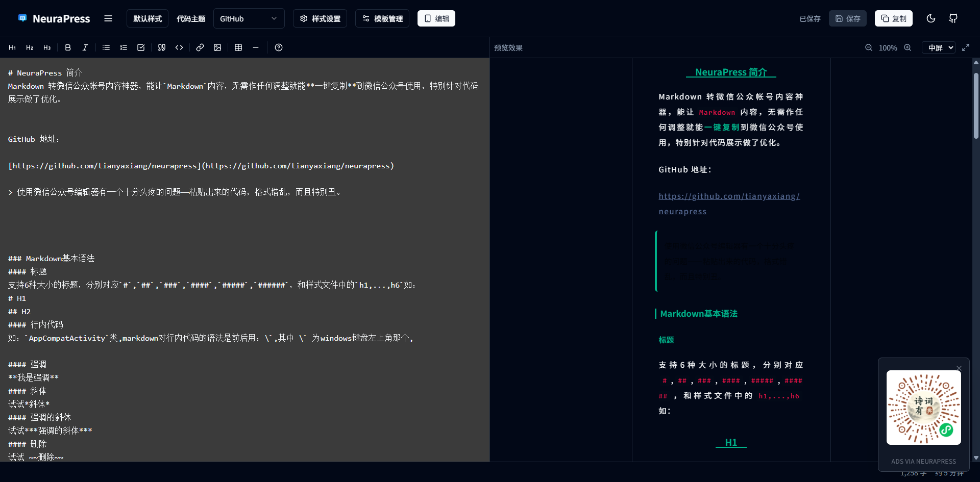
Task: Zoom out the preview
Action: click(869, 47)
